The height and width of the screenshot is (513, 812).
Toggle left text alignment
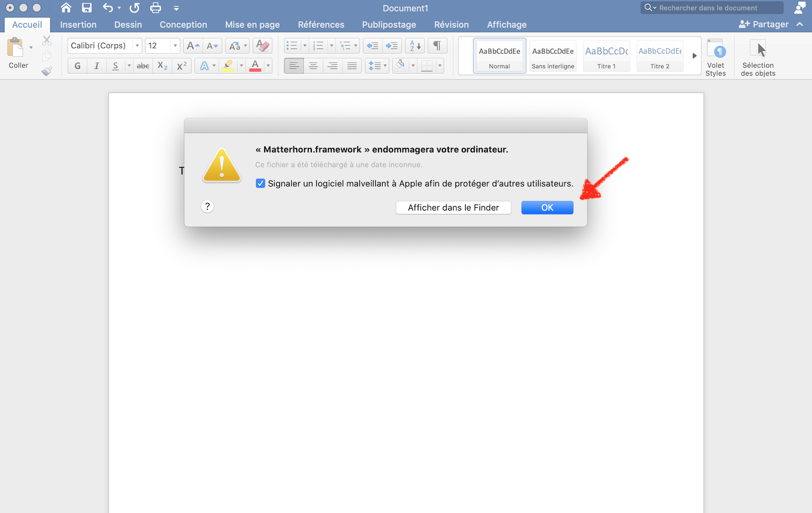click(x=293, y=66)
